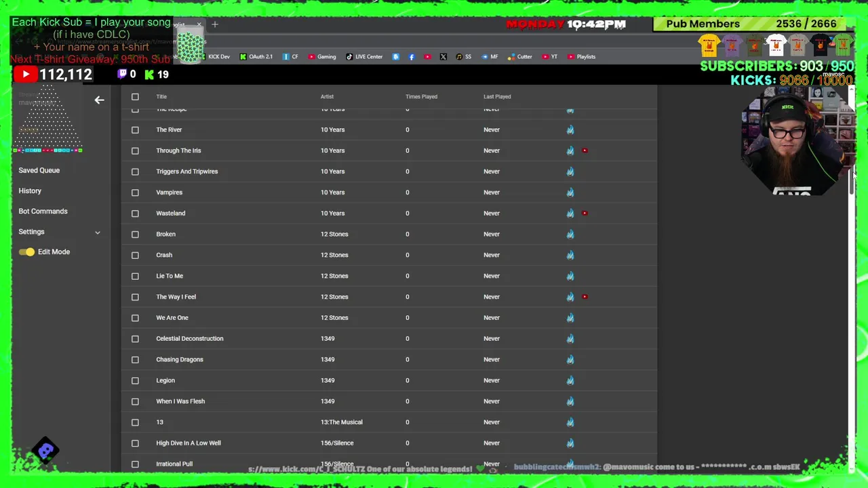Image resolution: width=868 pixels, height=488 pixels.
Task: Check the box for Legion
Action: 135,380
